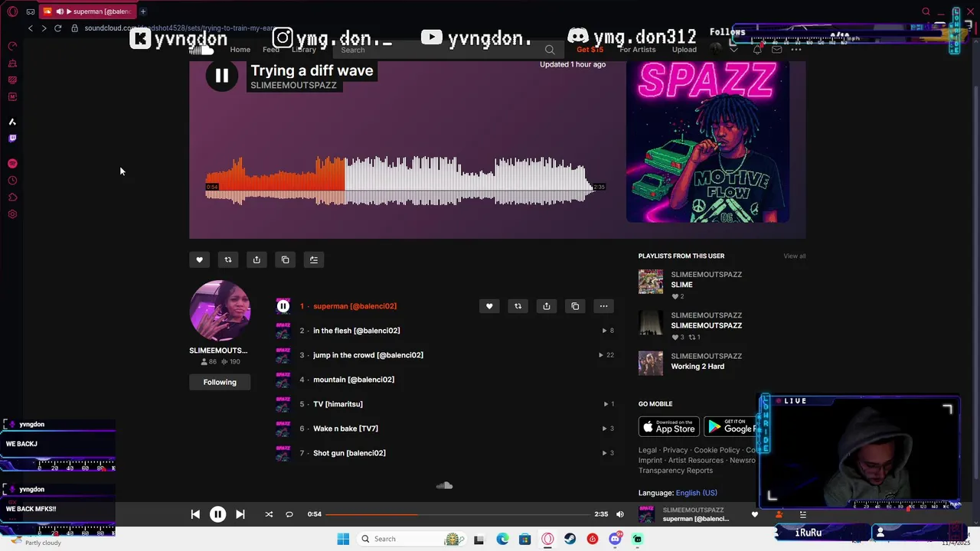Image resolution: width=980 pixels, height=551 pixels.
Task: Mute volume with speaker icon
Action: point(620,514)
